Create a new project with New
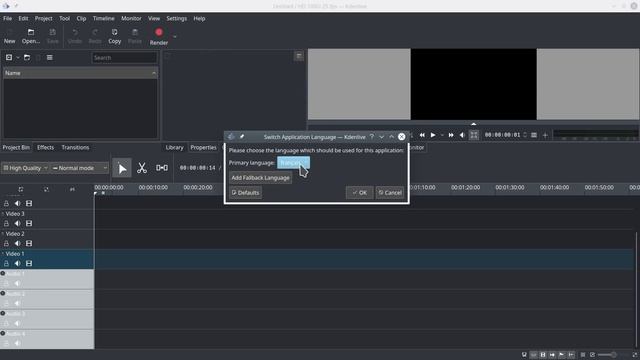Image resolution: width=640 pixels, height=360 pixels. (x=9, y=36)
